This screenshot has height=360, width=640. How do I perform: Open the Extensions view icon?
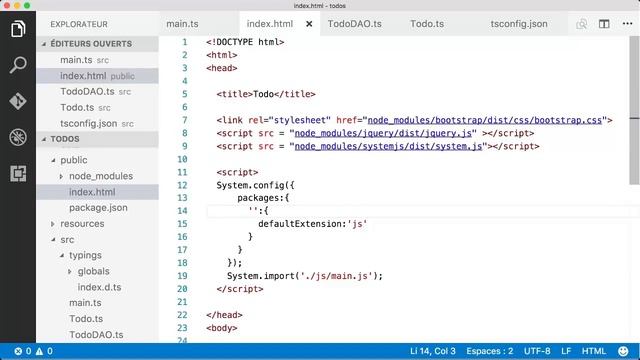click(x=18, y=173)
